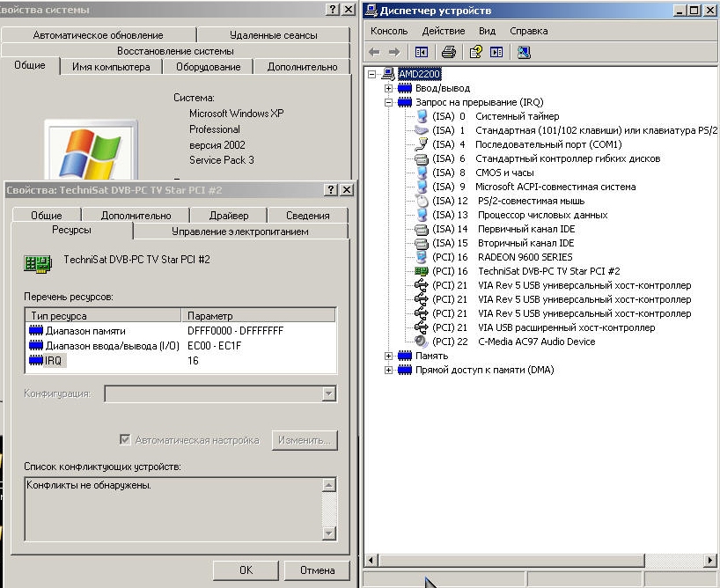Click the C-Media AC97 audio speaker icon

(x=421, y=342)
